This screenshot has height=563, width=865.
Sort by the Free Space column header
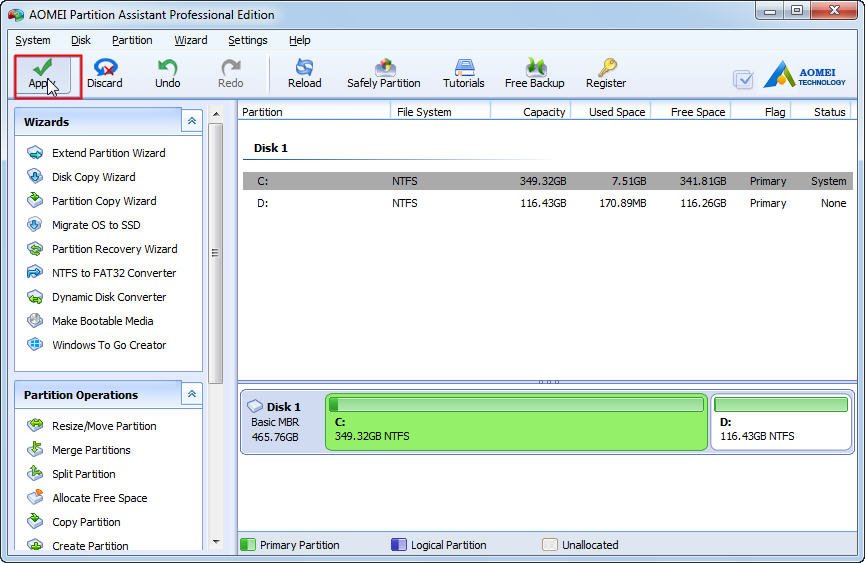point(691,111)
